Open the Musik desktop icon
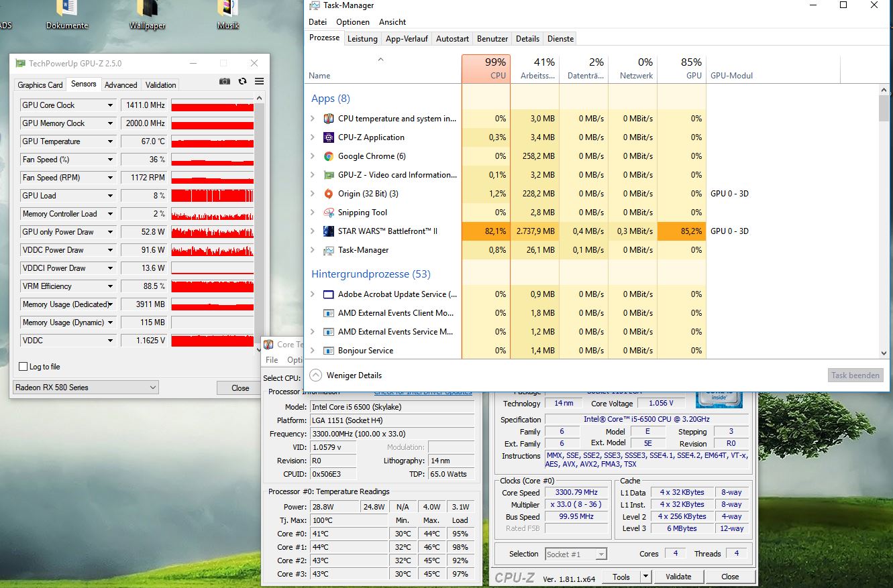The height and width of the screenshot is (588, 893). 228,8
